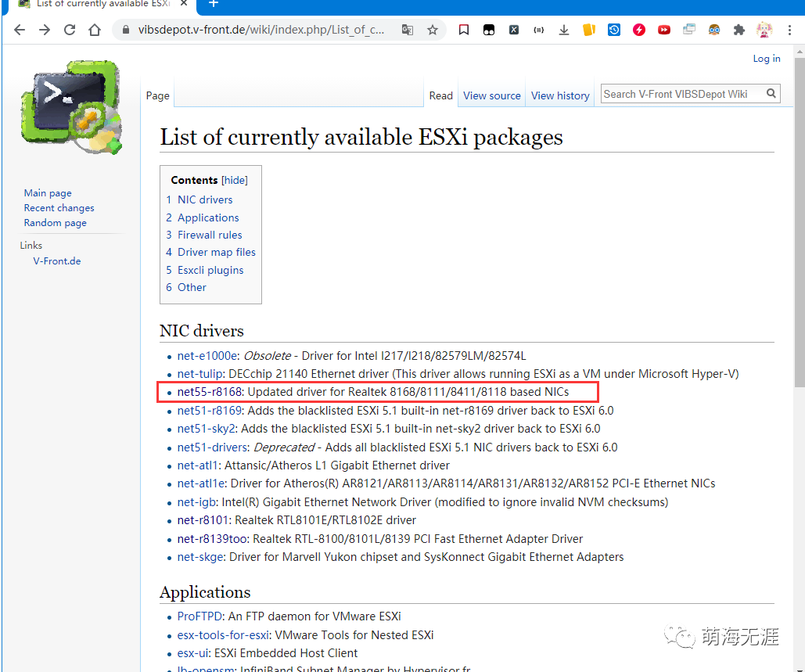The image size is (805, 672).
Task: Open the red lightning bolt extension icon
Action: pos(638,30)
